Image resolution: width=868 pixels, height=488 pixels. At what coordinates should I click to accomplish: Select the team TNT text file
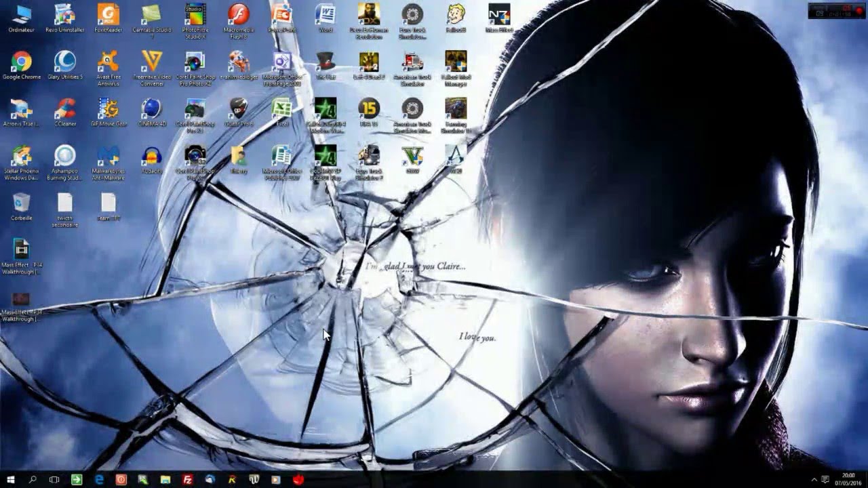coord(108,207)
